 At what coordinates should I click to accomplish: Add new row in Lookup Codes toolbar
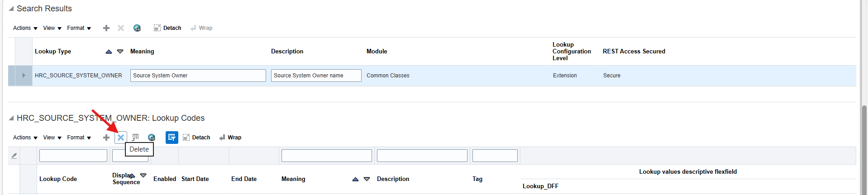pyautogui.click(x=106, y=138)
